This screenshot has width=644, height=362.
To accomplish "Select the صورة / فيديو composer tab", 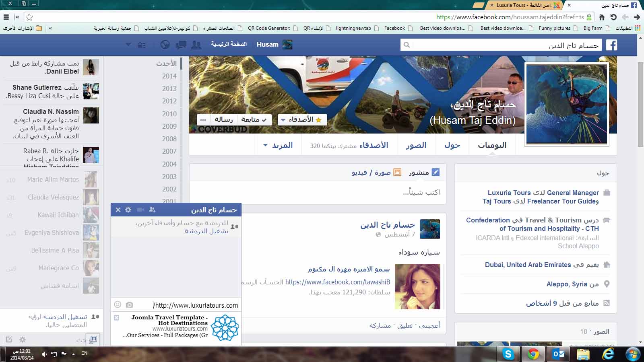I will click(376, 173).
